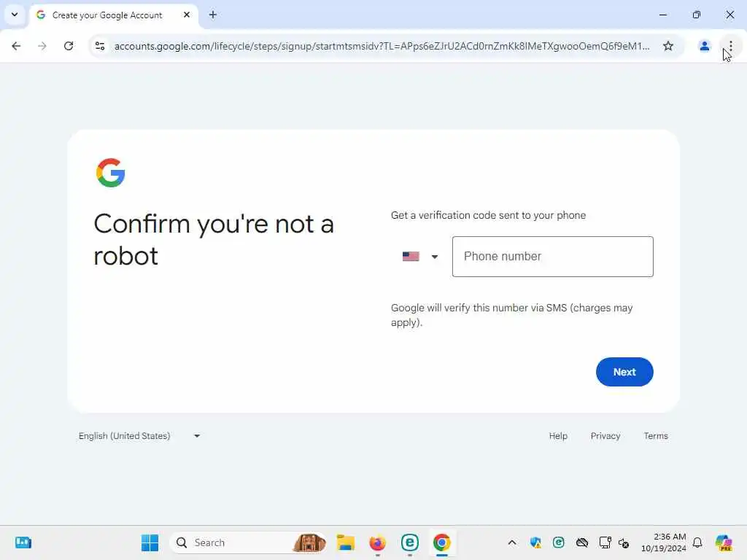The image size is (747, 560).
Task: Bookmark this page with the star icon
Action: pos(668,46)
